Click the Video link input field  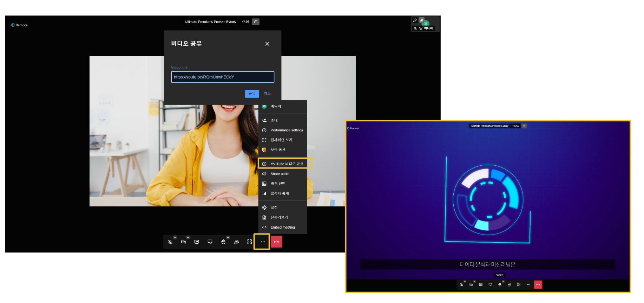(x=223, y=77)
